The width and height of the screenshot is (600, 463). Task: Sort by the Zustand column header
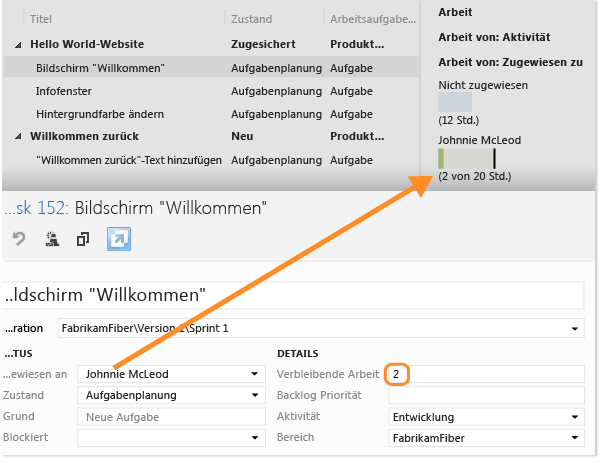click(250, 19)
